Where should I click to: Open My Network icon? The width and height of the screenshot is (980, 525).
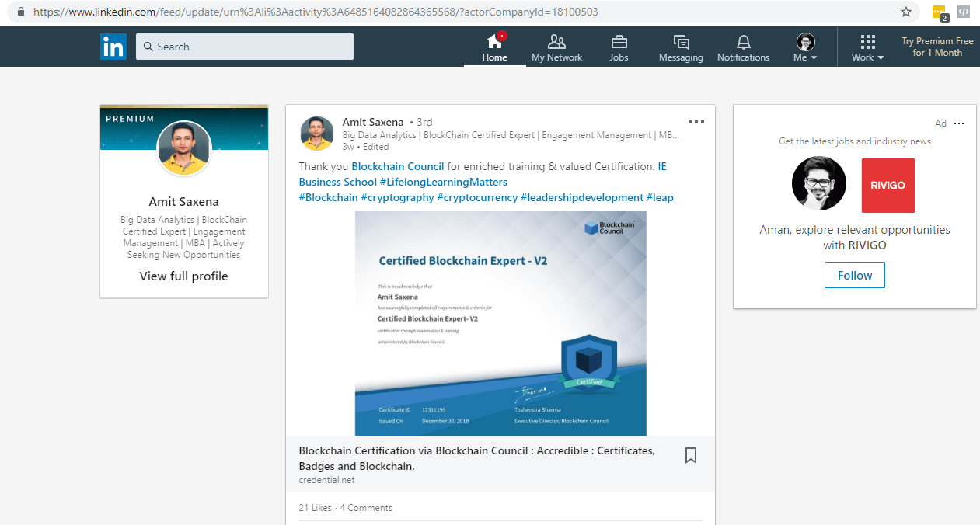556,42
